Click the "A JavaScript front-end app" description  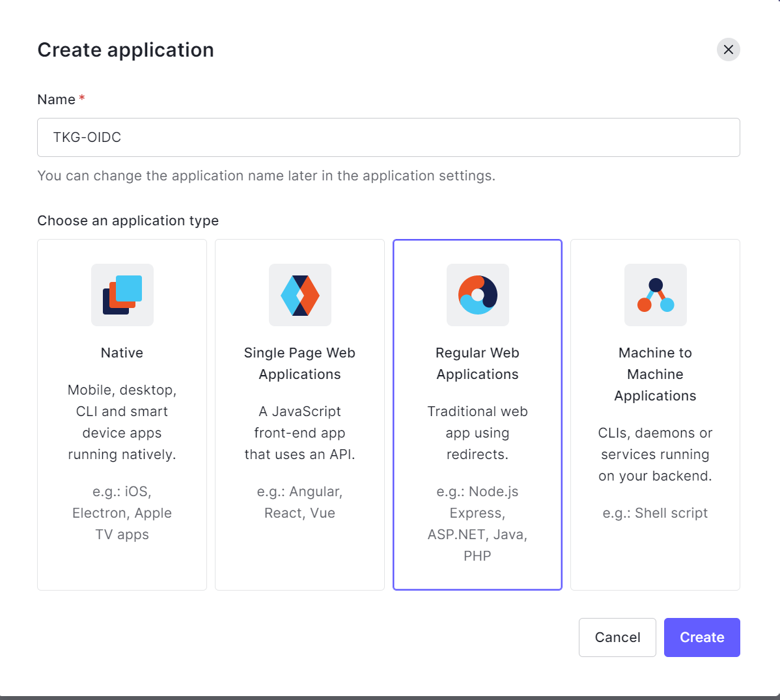(300, 433)
